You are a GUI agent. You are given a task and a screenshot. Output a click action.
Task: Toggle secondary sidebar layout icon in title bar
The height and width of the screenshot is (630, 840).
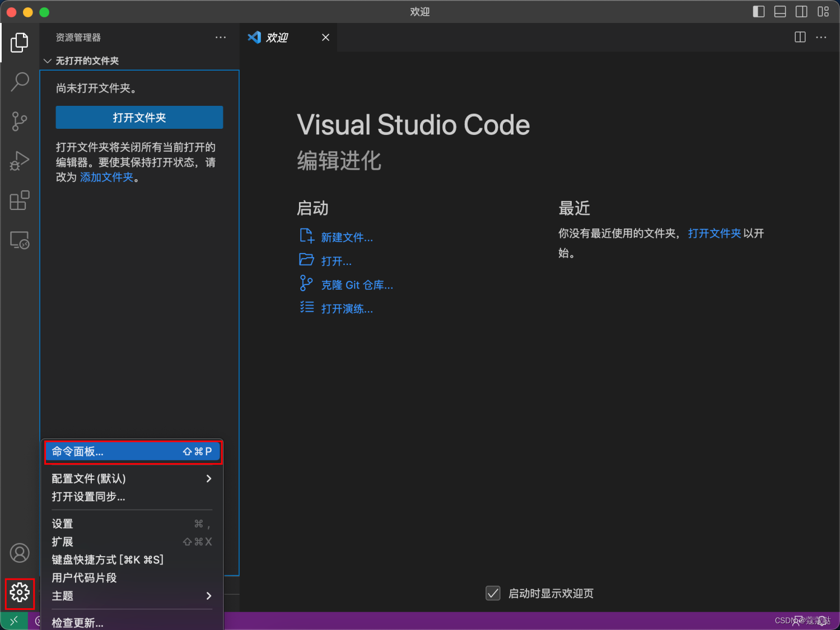coord(801,12)
